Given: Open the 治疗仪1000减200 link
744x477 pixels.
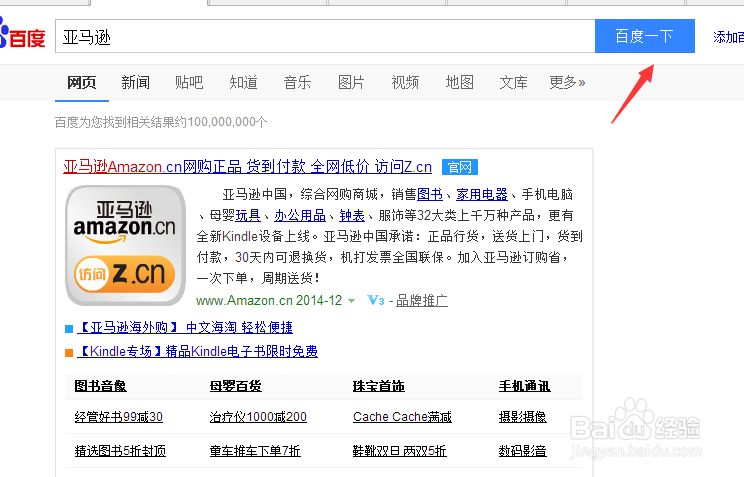Looking at the screenshot, I should point(258,417).
